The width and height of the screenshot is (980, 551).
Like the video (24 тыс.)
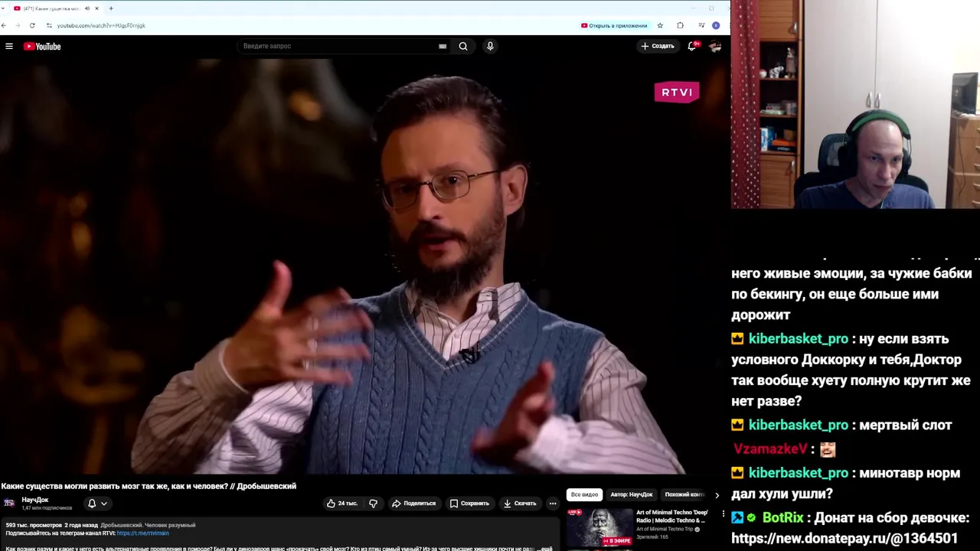click(341, 504)
